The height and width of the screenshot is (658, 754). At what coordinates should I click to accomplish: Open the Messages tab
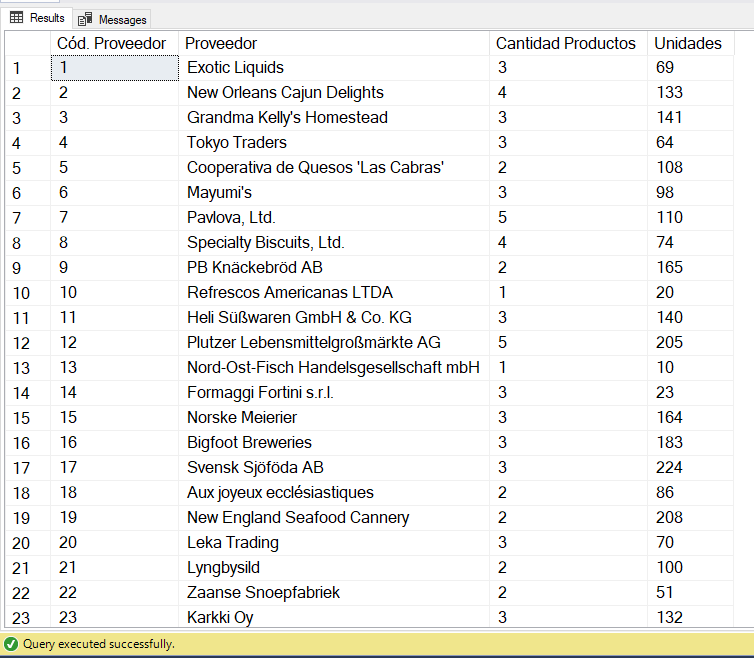tap(112, 19)
